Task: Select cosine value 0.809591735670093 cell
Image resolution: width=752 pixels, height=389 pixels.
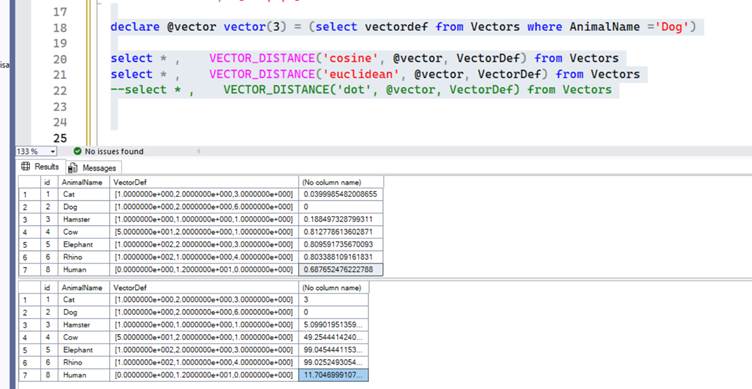Action: click(x=341, y=244)
